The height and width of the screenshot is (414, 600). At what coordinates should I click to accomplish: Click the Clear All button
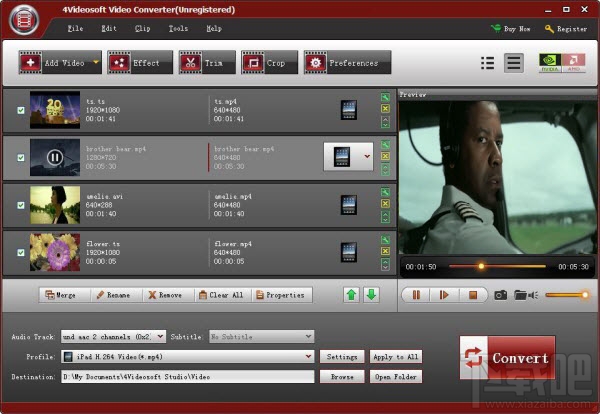[x=223, y=295]
